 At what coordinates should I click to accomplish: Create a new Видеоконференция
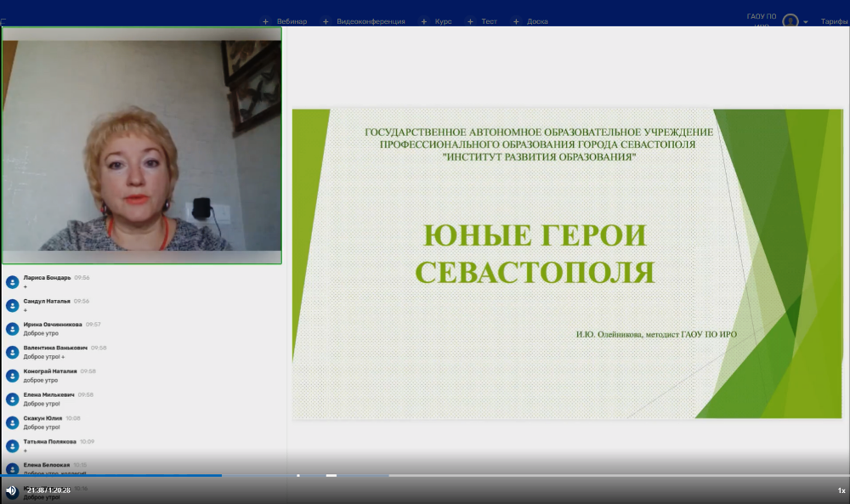[371, 22]
